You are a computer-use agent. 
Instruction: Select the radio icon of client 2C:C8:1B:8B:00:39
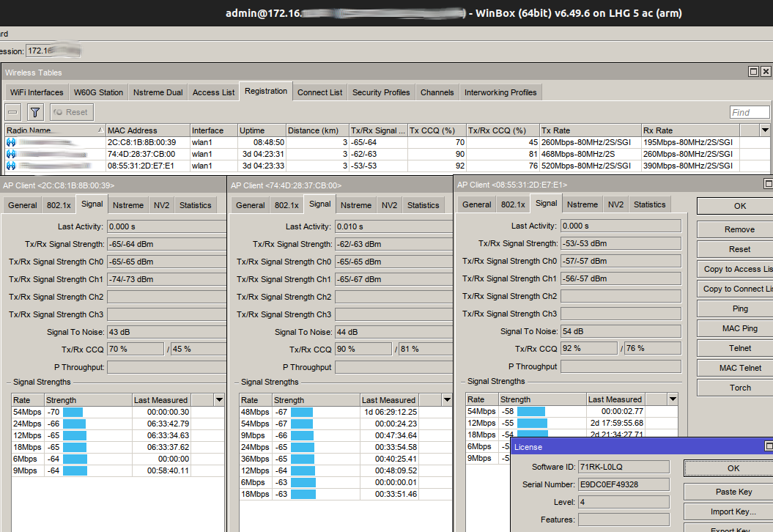[x=11, y=142]
